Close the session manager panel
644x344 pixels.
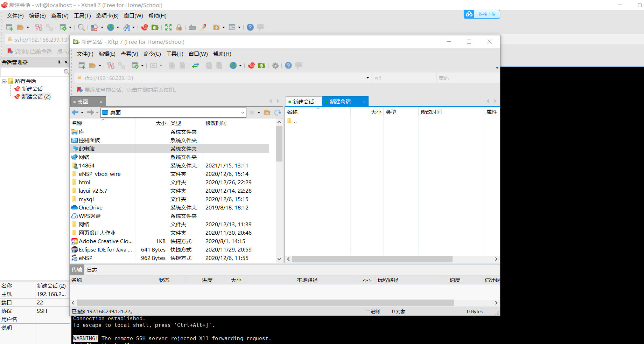pyautogui.click(x=66, y=62)
